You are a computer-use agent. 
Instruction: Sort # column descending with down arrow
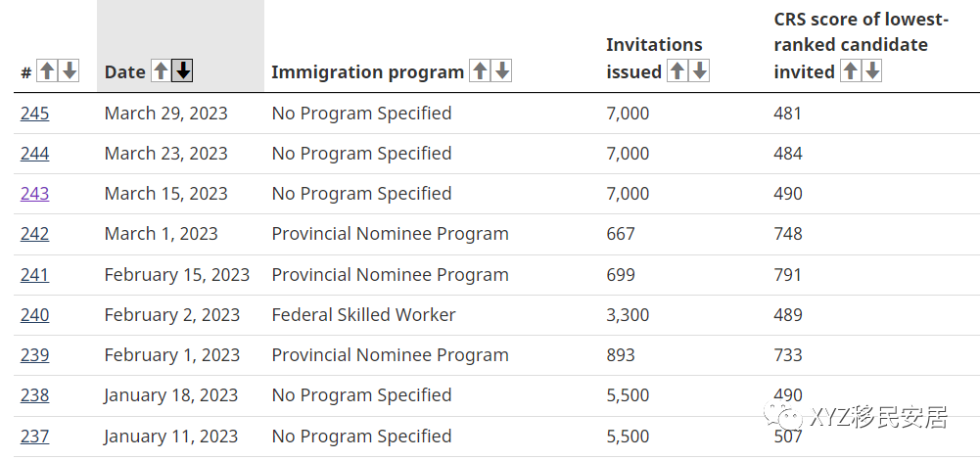69,71
